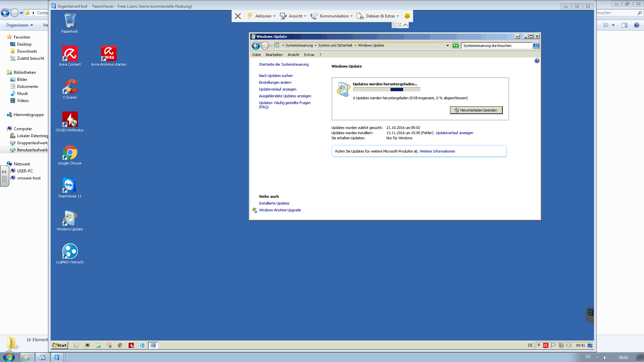Close the TeamViewer session with the X icon

tap(238, 16)
